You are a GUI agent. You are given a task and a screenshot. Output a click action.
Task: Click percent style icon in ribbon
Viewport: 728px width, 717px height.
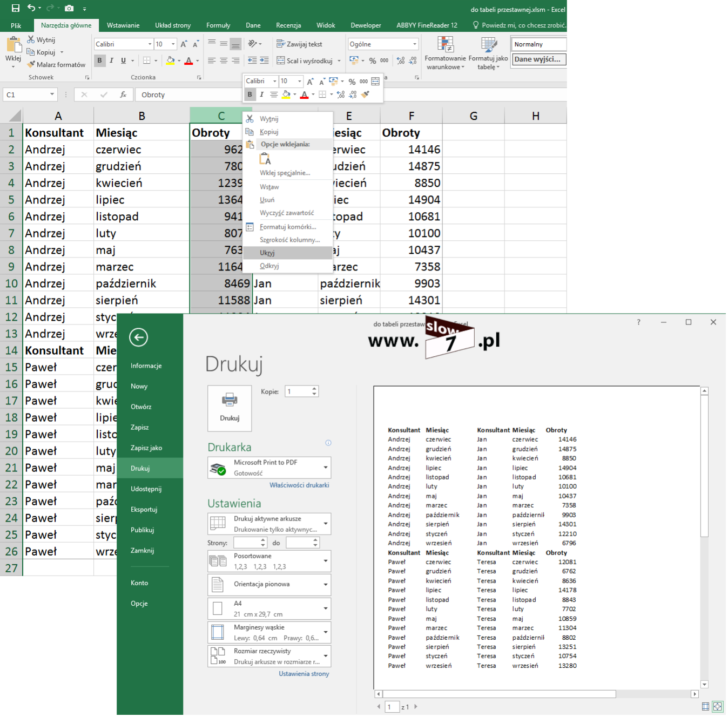[373, 61]
